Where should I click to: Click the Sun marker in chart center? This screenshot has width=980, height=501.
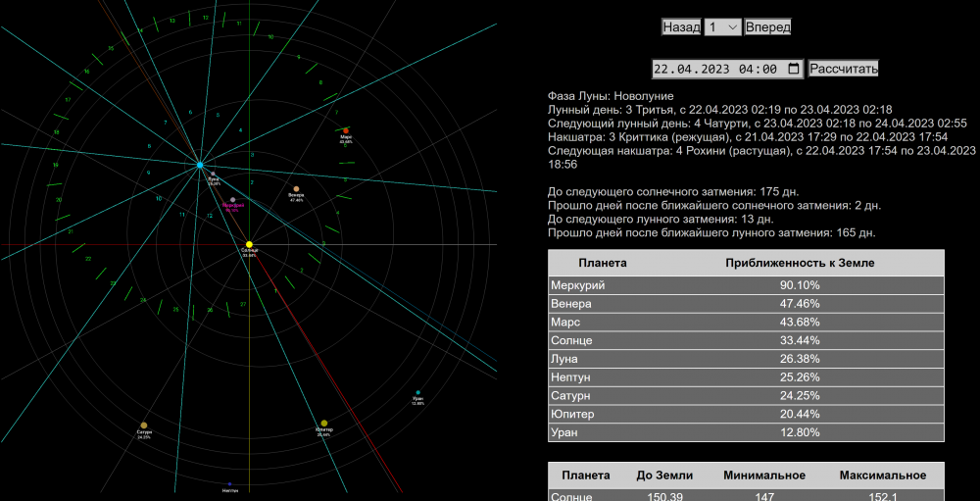point(249,244)
